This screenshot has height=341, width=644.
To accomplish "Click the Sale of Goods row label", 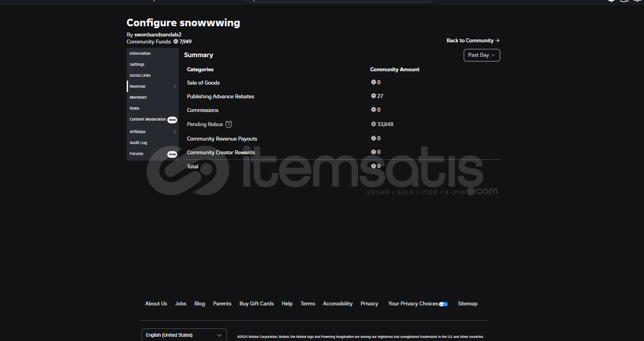I will click(x=203, y=83).
